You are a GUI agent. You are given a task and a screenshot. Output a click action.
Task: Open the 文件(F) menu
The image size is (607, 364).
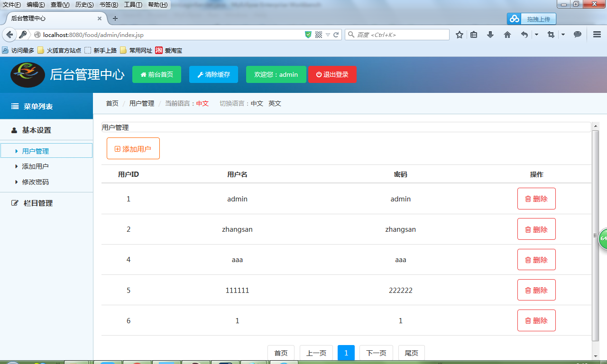pos(12,5)
